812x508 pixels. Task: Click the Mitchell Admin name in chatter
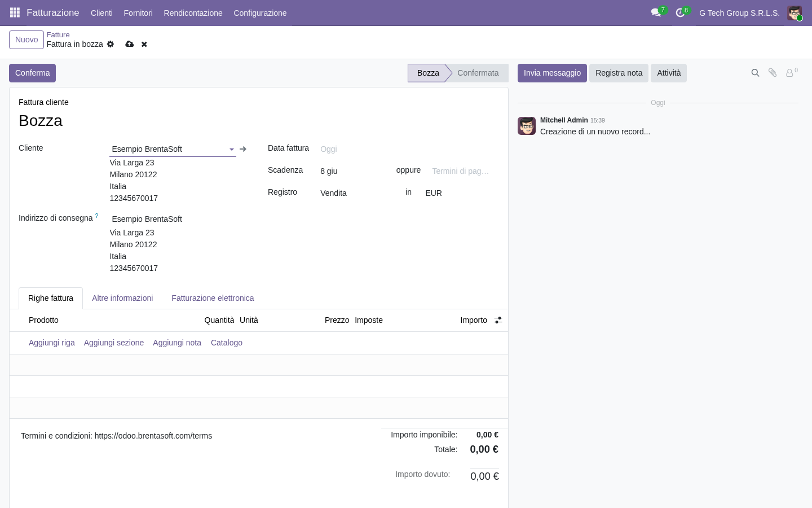click(x=564, y=120)
